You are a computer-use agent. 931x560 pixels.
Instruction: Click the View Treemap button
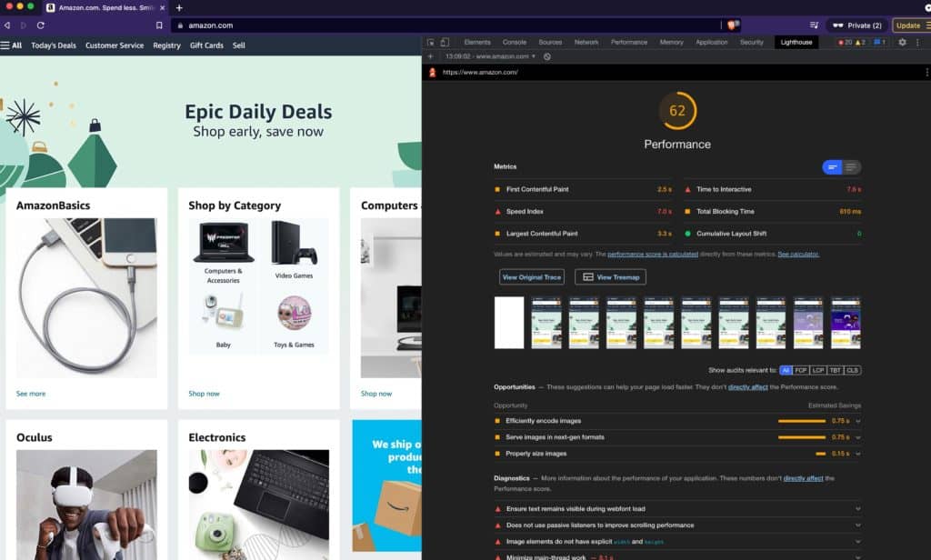[610, 276]
